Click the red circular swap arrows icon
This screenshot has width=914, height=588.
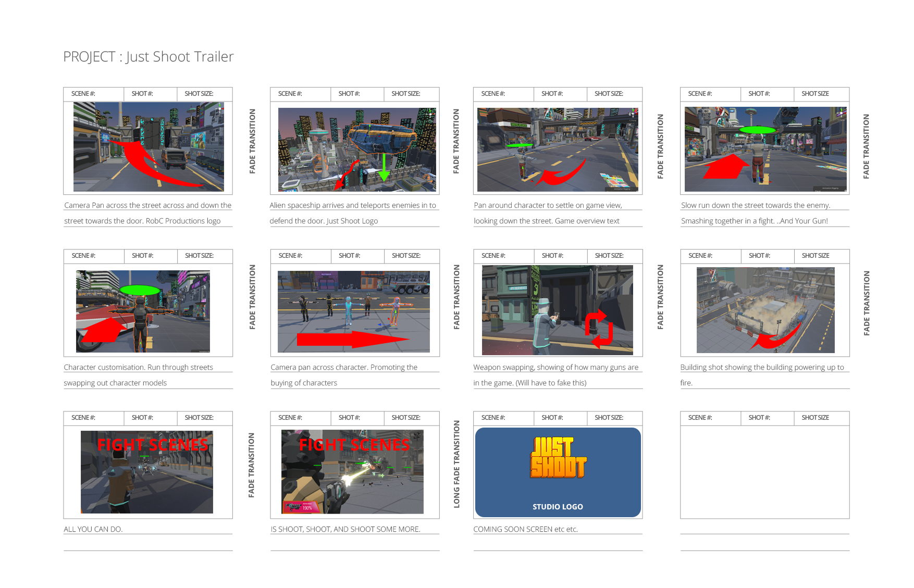point(598,329)
